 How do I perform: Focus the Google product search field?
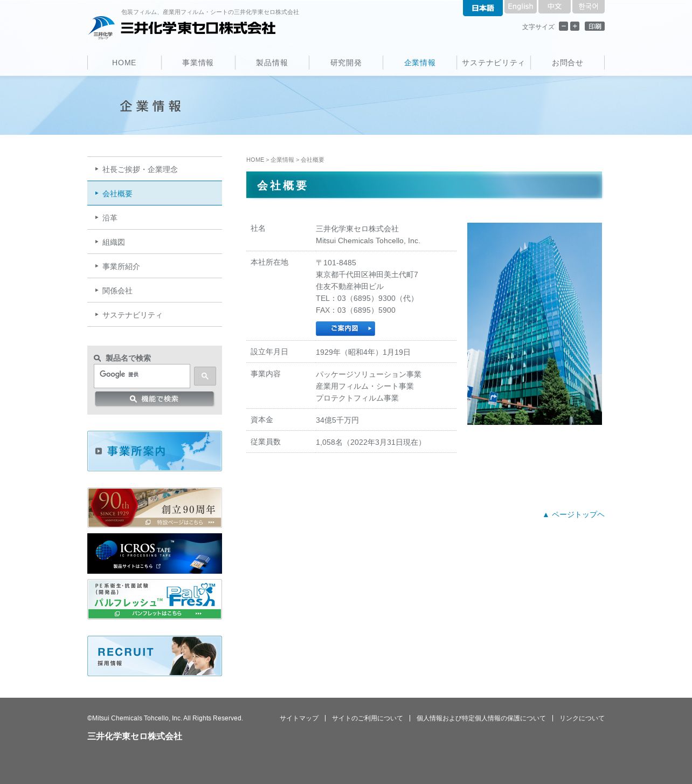pos(142,376)
